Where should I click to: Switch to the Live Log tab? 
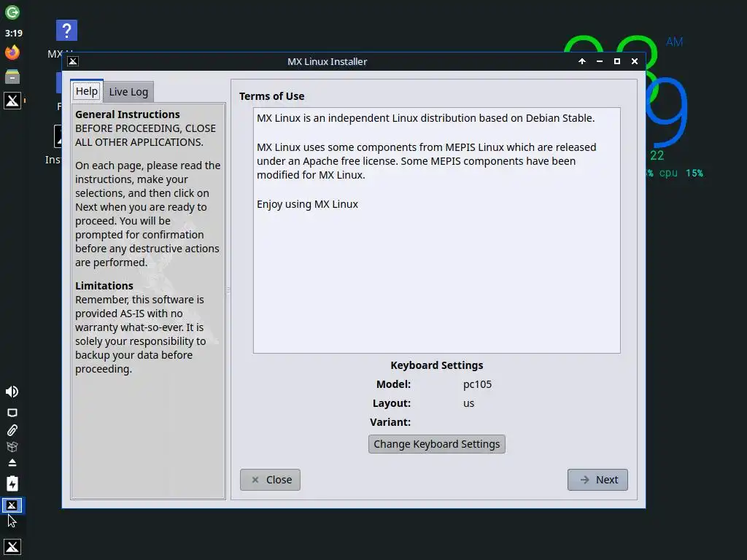coord(128,92)
